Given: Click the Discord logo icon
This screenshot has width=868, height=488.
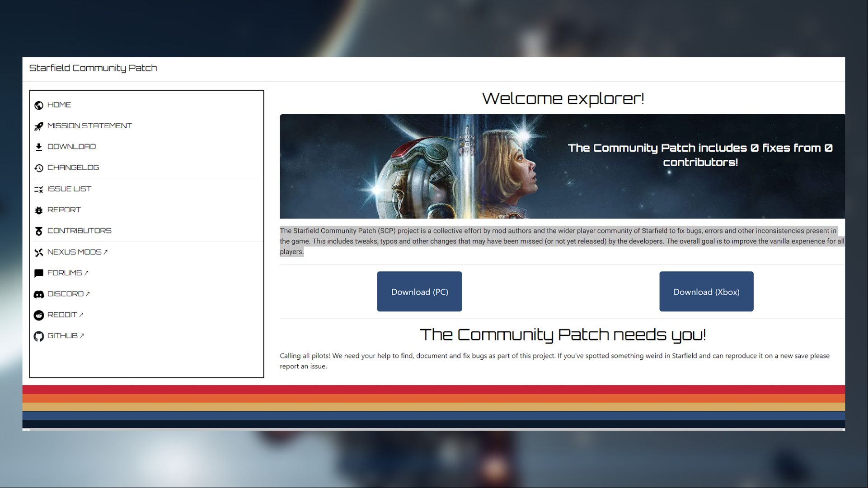Looking at the screenshot, I should [x=39, y=294].
